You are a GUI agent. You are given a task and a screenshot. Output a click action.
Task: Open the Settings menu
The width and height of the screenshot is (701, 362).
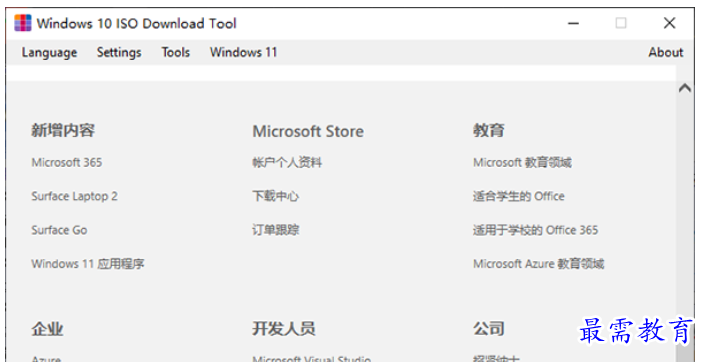tap(119, 52)
